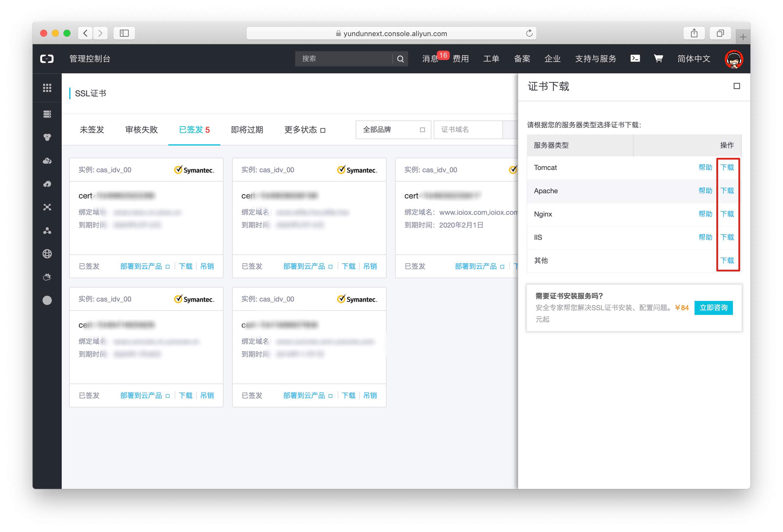Open the shopping cart icon
This screenshot has height=532, width=783.
click(658, 58)
